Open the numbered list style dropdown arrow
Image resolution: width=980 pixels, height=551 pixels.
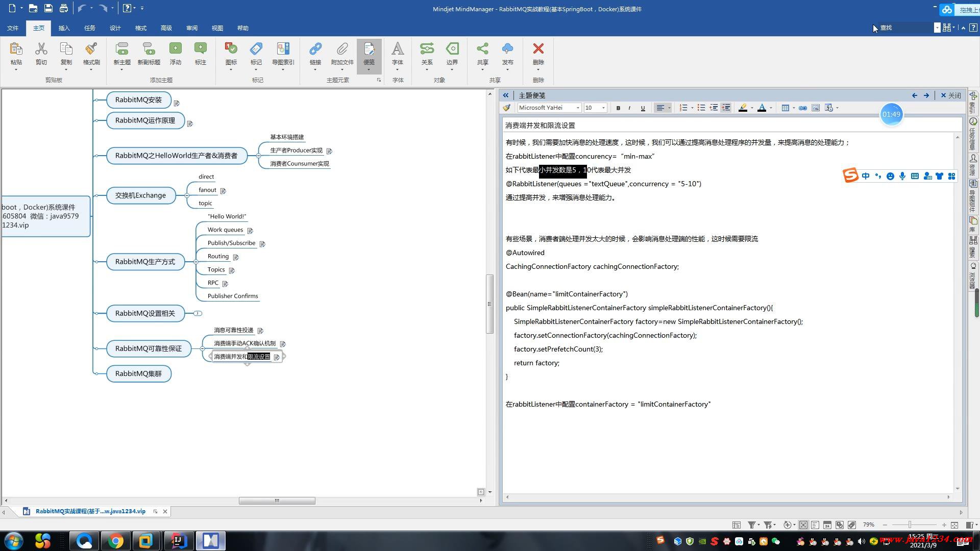click(x=692, y=108)
